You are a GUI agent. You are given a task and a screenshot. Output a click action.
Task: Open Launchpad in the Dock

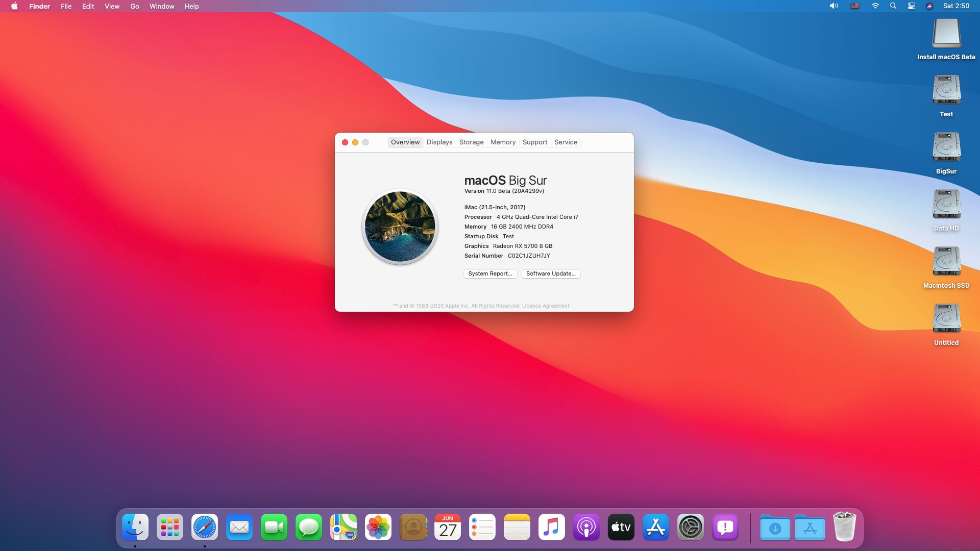[x=170, y=527]
